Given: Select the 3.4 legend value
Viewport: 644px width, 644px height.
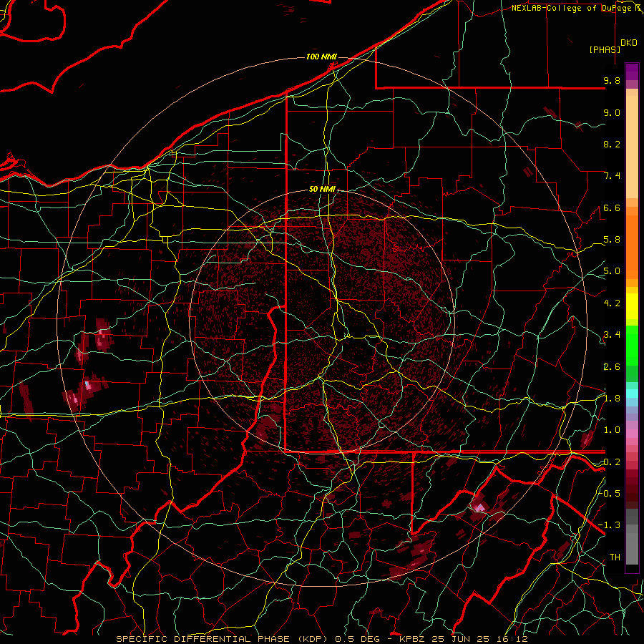Looking at the screenshot, I should tap(612, 335).
